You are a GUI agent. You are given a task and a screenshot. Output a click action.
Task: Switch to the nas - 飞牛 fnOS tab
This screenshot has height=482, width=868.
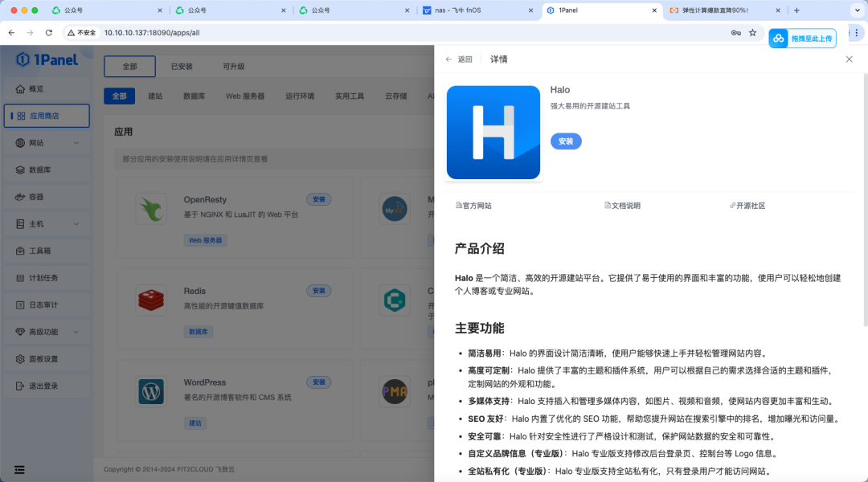point(478,10)
